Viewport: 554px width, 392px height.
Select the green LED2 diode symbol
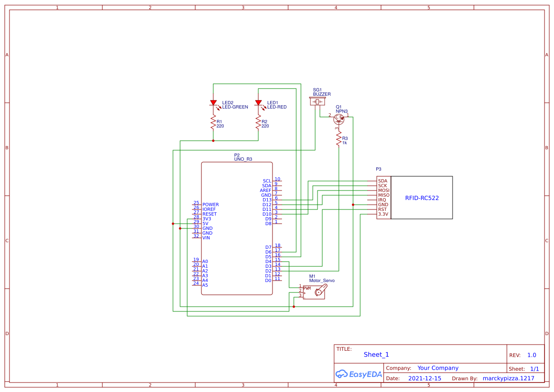coord(213,103)
